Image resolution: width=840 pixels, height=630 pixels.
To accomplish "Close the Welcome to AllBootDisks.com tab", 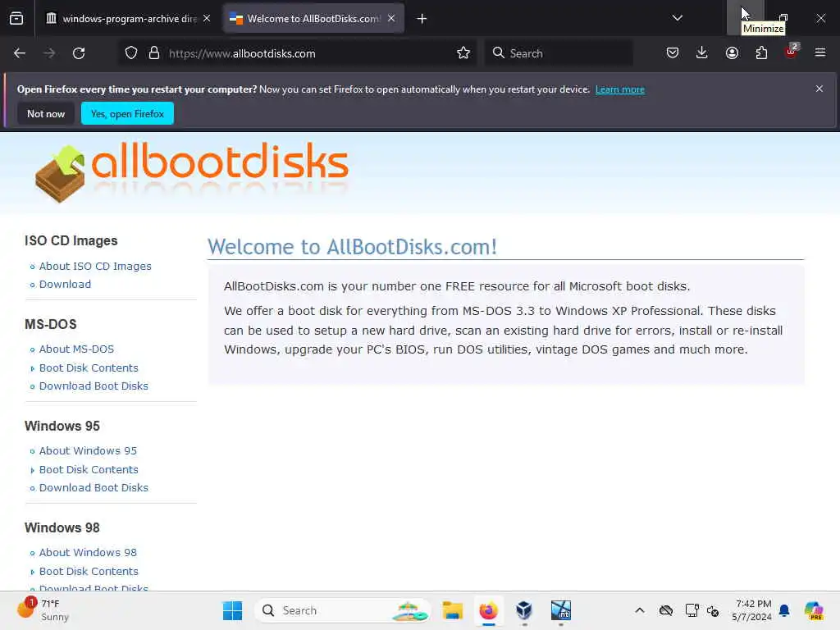I will [x=391, y=18].
